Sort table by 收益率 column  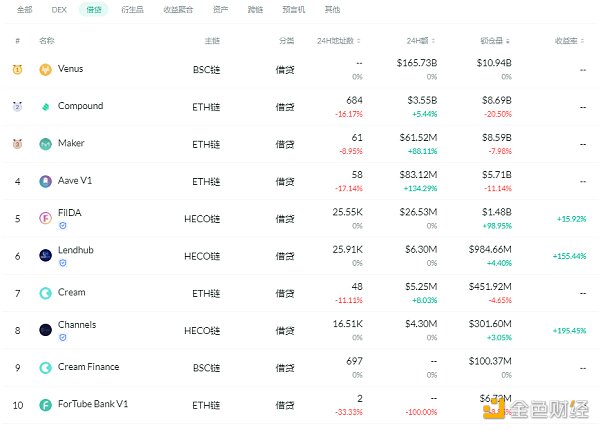coord(571,41)
